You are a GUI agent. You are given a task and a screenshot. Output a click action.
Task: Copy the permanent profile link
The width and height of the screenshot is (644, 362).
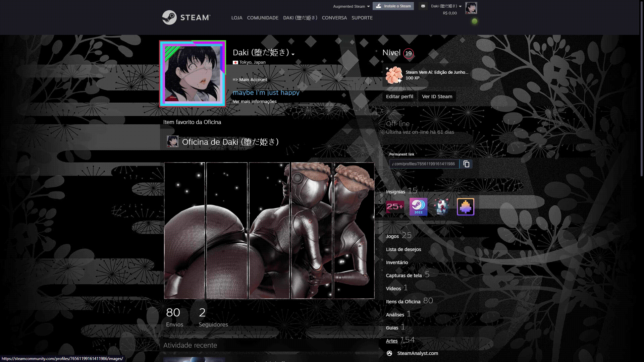tap(466, 164)
